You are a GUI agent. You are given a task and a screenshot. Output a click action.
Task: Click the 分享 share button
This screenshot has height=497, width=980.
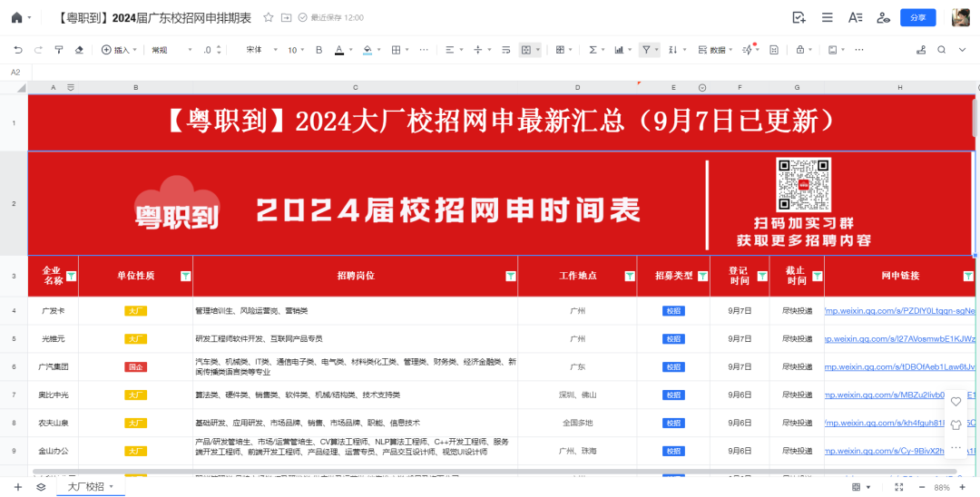click(x=918, y=17)
